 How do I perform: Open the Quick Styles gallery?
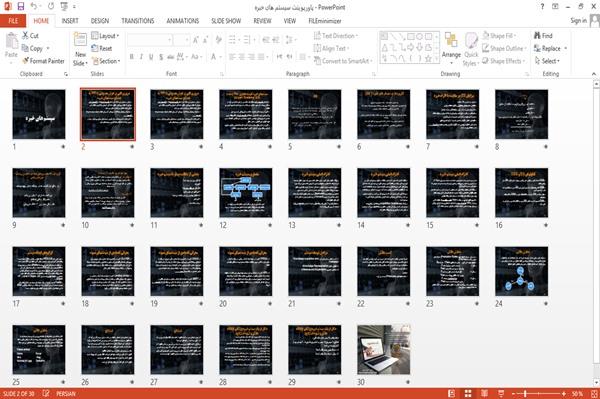tap(471, 50)
